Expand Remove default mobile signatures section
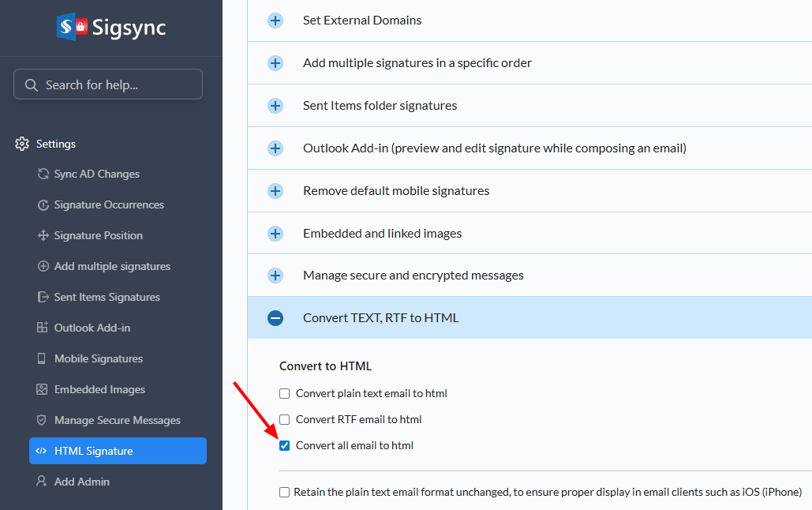812x510 pixels. click(x=275, y=191)
